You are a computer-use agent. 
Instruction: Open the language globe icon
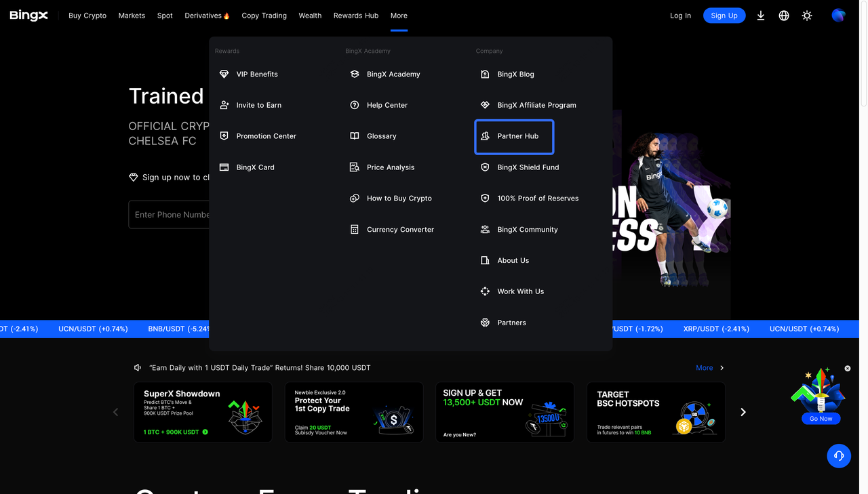pyautogui.click(x=784, y=16)
